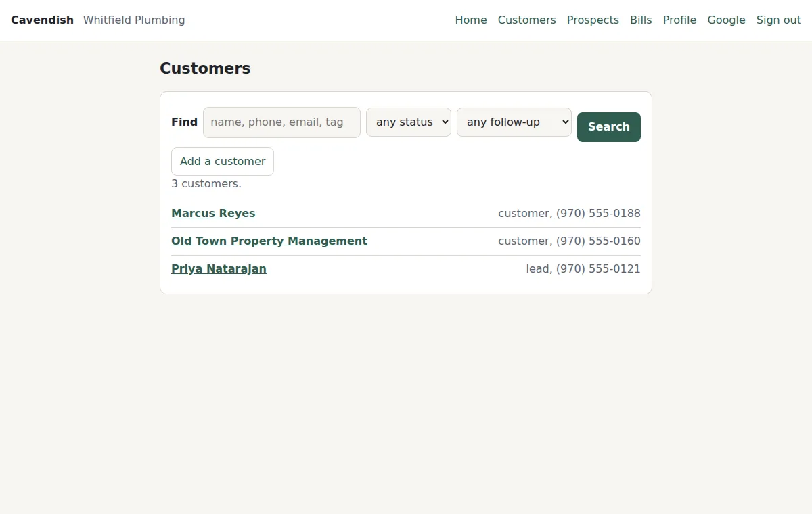Focus the Find search input field
812x514 pixels.
281,122
